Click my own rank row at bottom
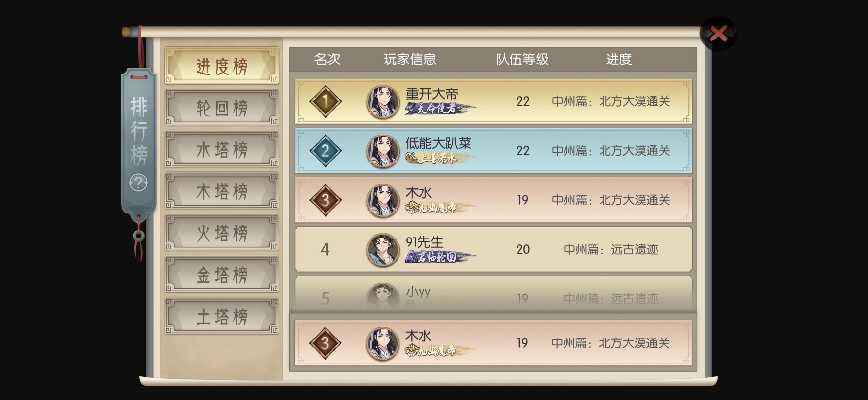 pyautogui.click(x=493, y=343)
